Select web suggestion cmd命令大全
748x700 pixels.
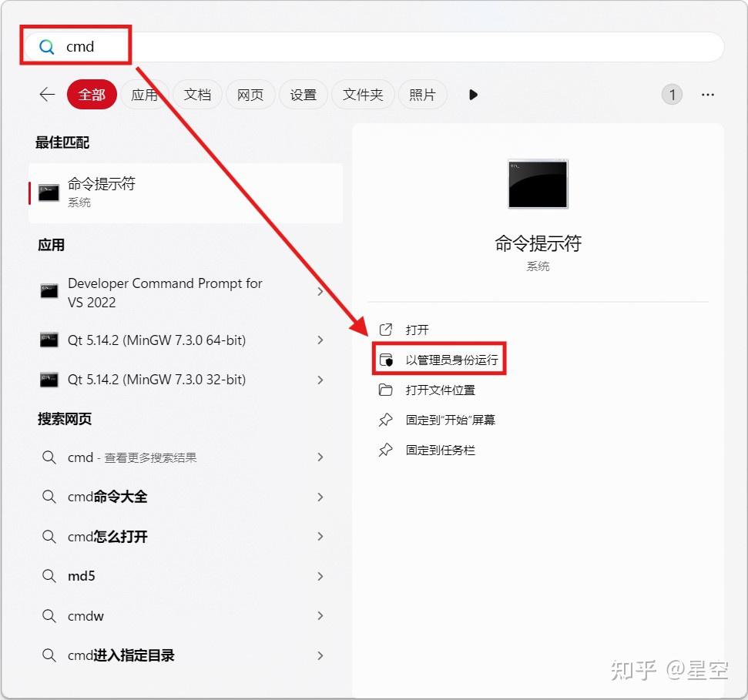186,497
